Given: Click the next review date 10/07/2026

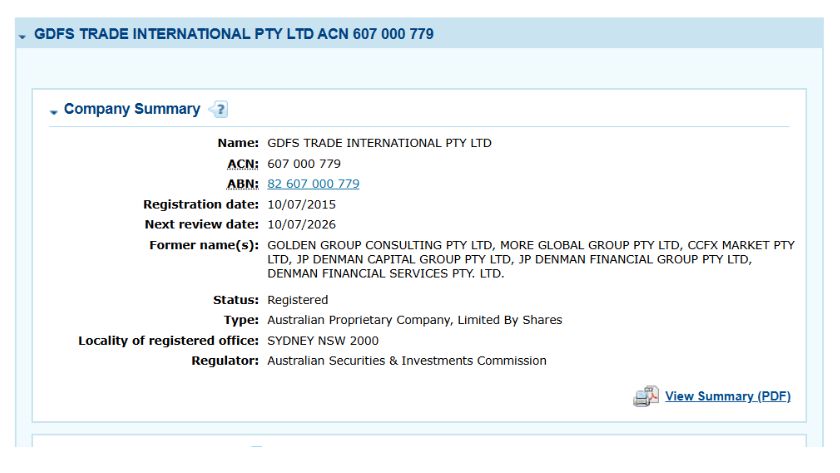Looking at the screenshot, I should click(x=301, y=224).
